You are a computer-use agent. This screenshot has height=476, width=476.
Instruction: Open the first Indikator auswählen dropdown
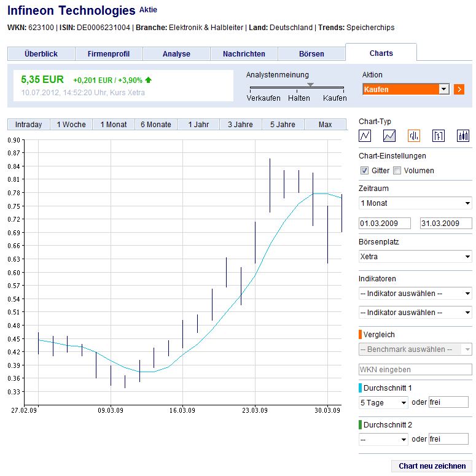415,294
